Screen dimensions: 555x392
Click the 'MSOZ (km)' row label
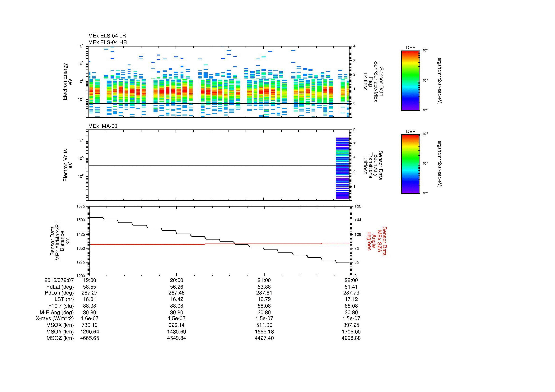60,338
